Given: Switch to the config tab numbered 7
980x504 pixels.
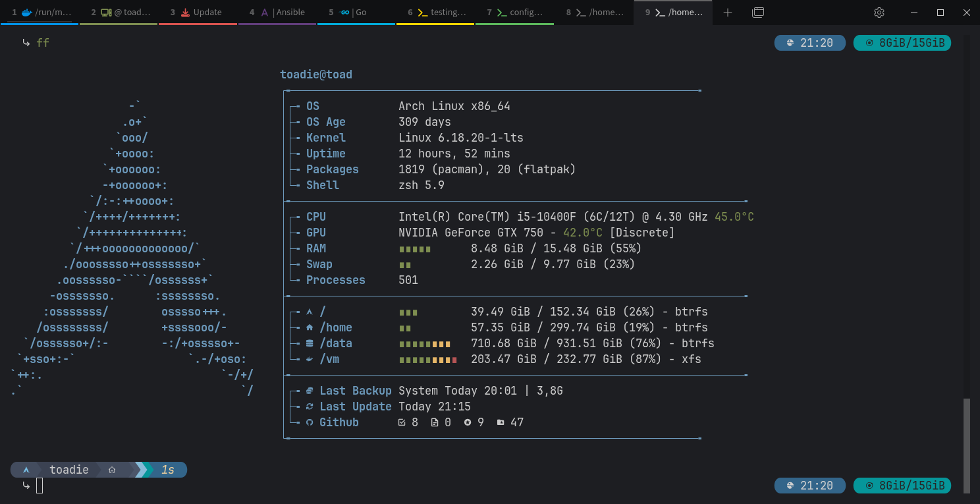Looking at the screenshot, I should coord(514,13).
